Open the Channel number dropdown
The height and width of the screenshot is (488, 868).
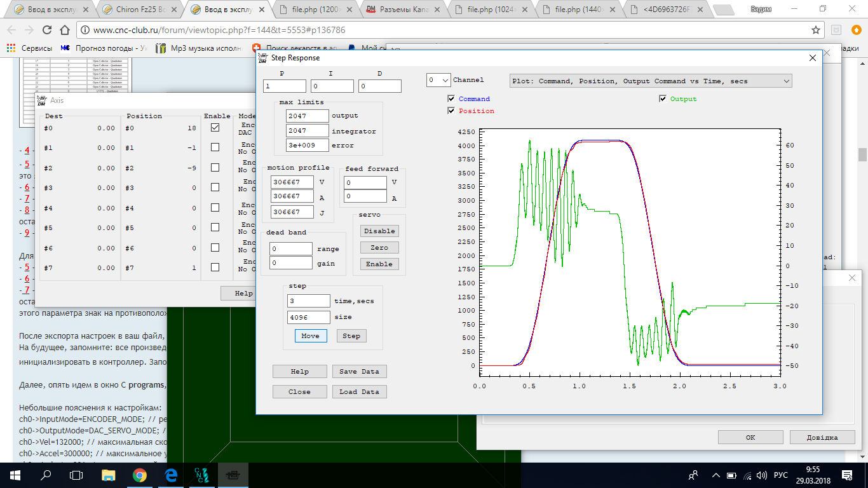(x=438, y=81)
